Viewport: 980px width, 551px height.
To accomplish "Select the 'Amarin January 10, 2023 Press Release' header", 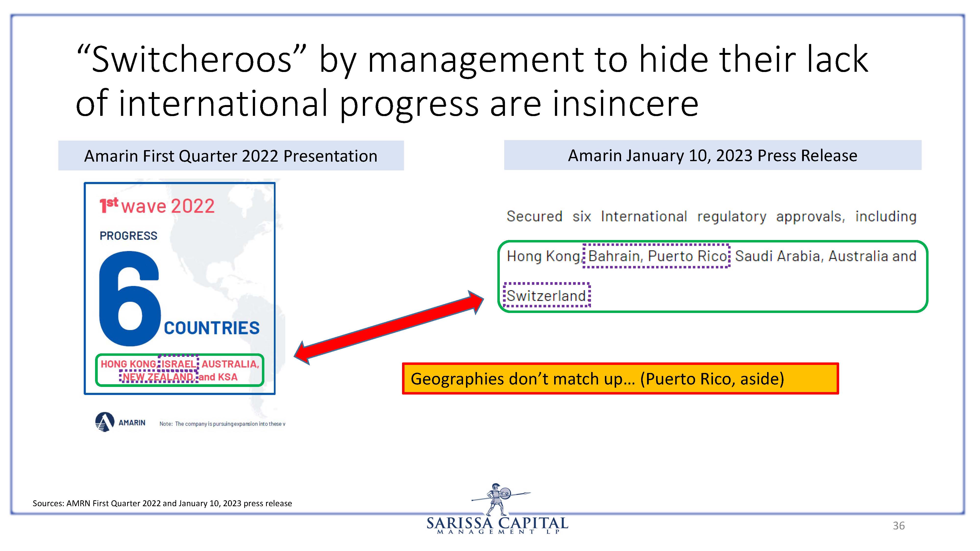I will [x=712, y=156].
